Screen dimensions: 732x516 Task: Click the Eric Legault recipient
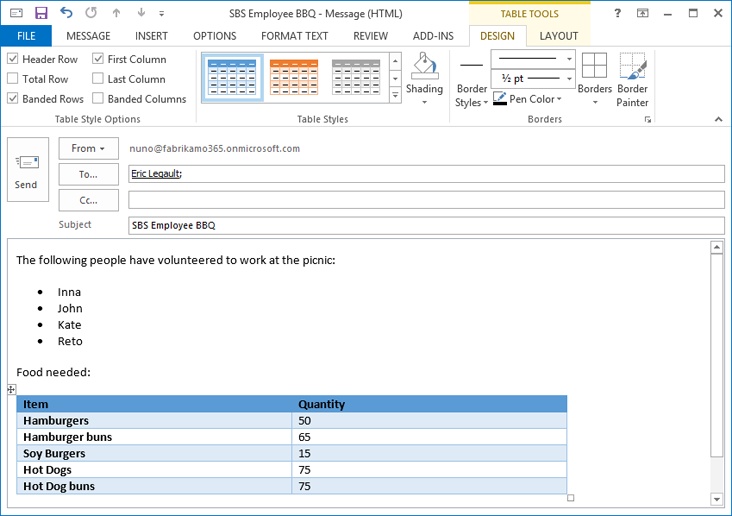point(156,174)
